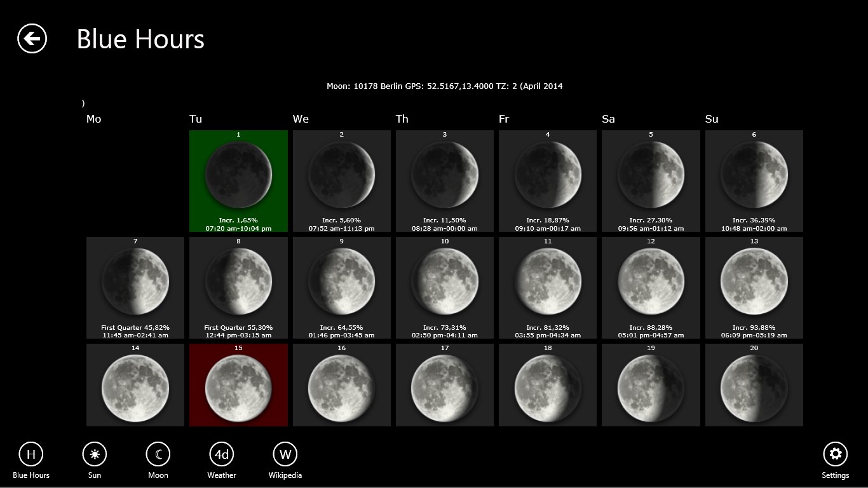Select the April 10 moon tile Incr. 73,31%
Screen dimensions: 868x488
[444, 287]
